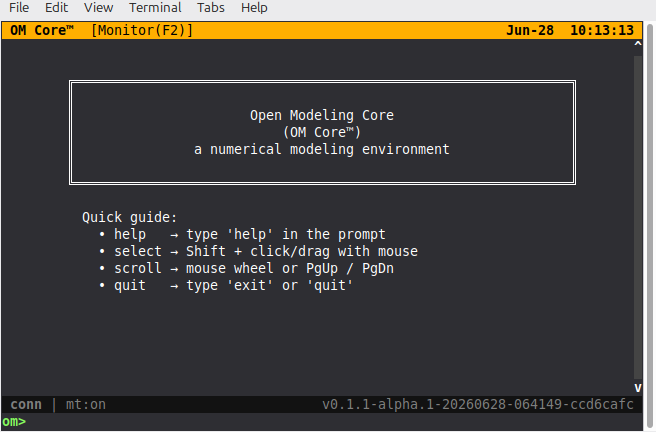Click 'a numerical modeling environment' line
Viewport: 656px width, 432px height.
[322, 149]
